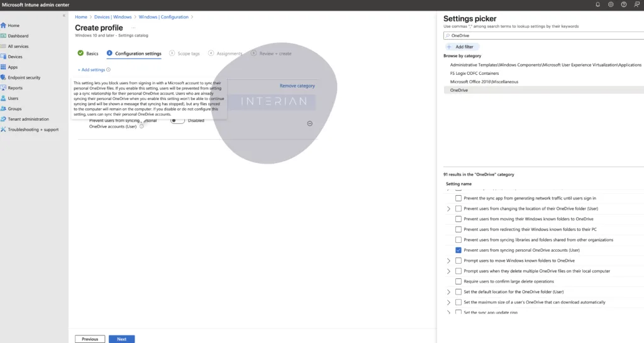Click the Basics completed checkmark icon
Screen dimensions: 644x343
coord(80,53)
